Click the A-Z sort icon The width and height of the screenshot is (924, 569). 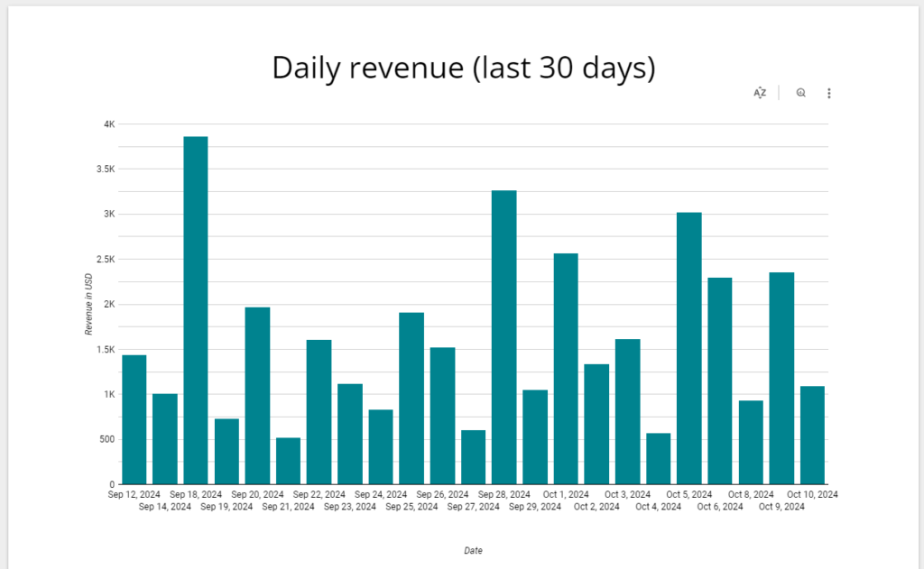[x=760, y=93]
